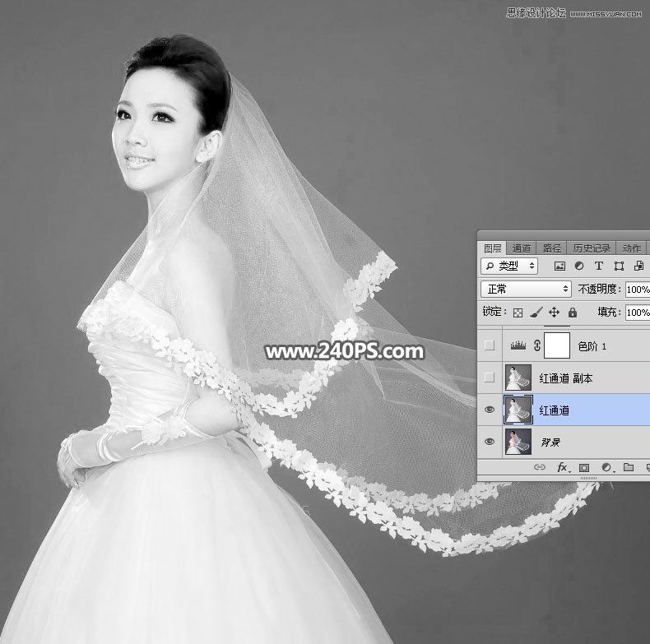Click the 不透明度 100% field
Image resolution: width=650 pixels, height=644 pixels.
(x=638, y=290)
